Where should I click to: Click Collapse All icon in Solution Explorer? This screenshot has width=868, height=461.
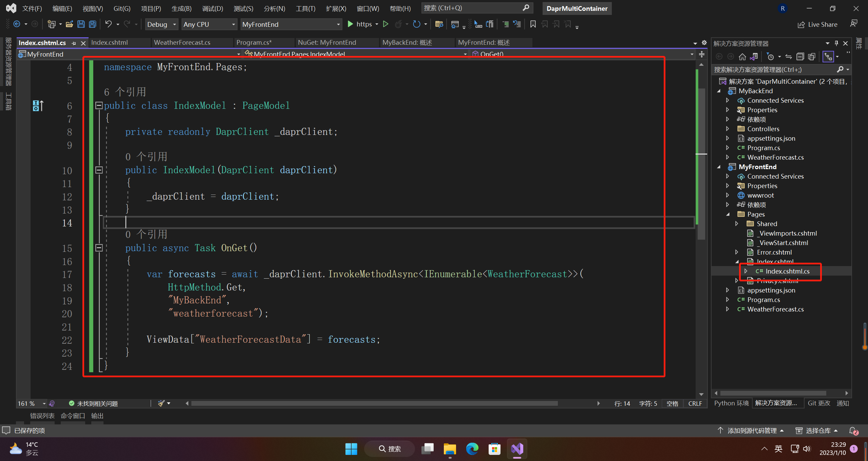(800, 57)
